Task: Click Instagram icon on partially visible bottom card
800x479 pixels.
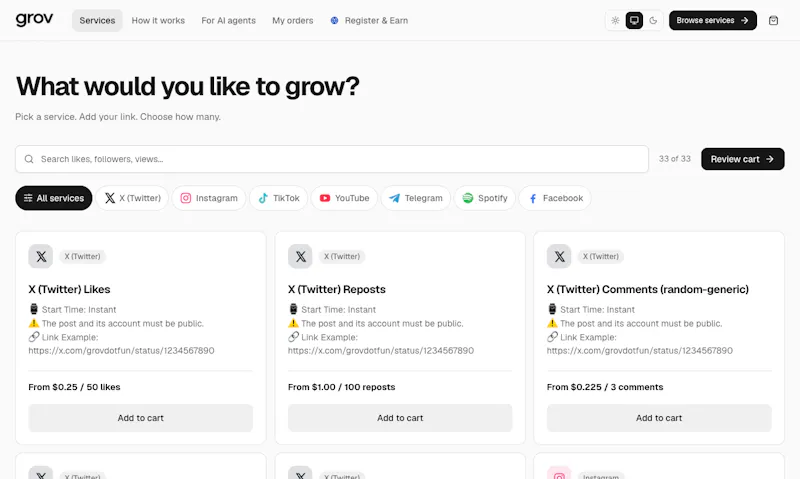Action: tap(559, 473)
